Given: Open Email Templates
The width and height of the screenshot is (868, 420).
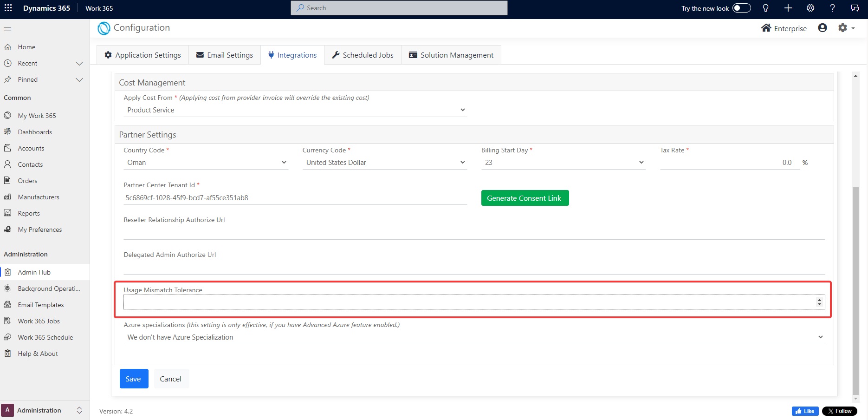Looking at the screenshot, I should pyautogui.click(x=45, y=305).
